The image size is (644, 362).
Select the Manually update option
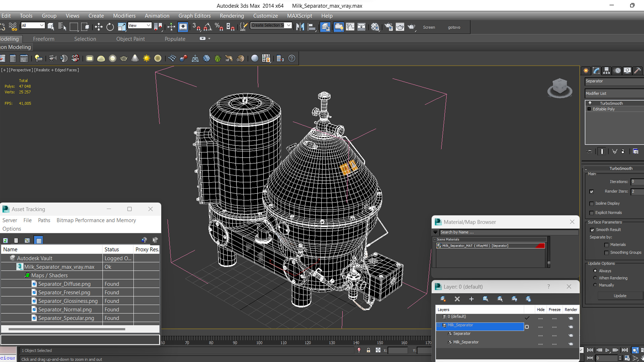click(x=595, y=285)
